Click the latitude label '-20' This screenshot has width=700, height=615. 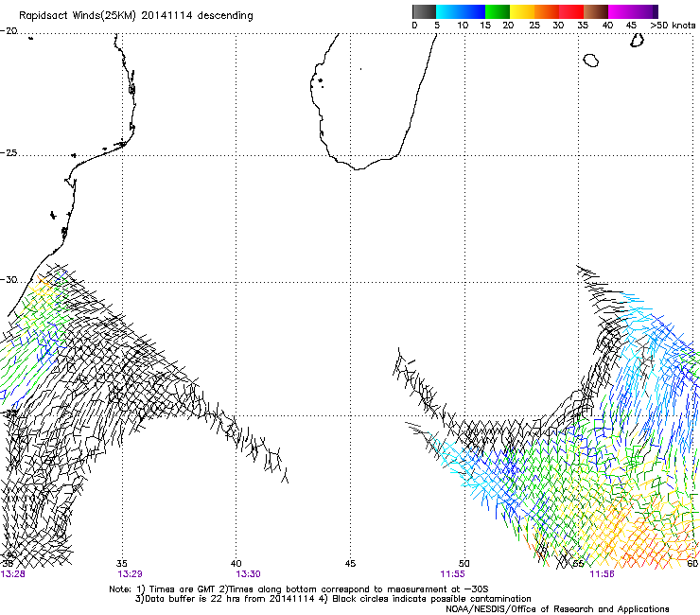pos(9,31)
